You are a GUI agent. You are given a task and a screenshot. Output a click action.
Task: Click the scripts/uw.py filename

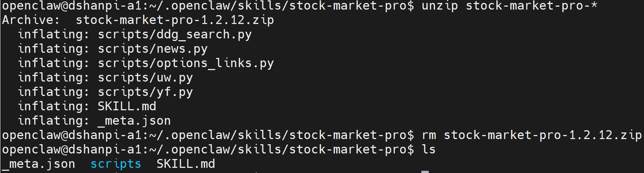pyautogui.click(x=145, y=78)
